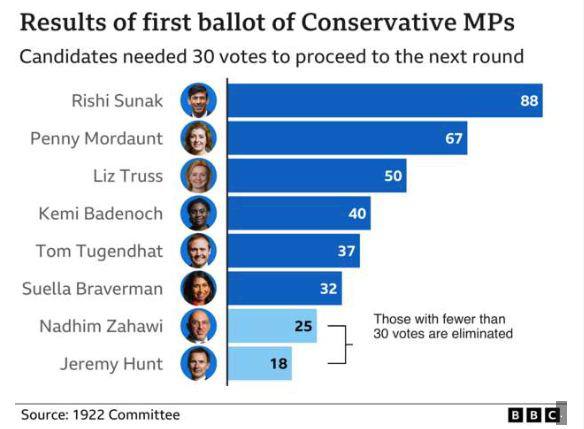Select Nadhim Zahawi's portrait photo
The width and height of the screenshot is (584, 429).
tap(199, 326)
